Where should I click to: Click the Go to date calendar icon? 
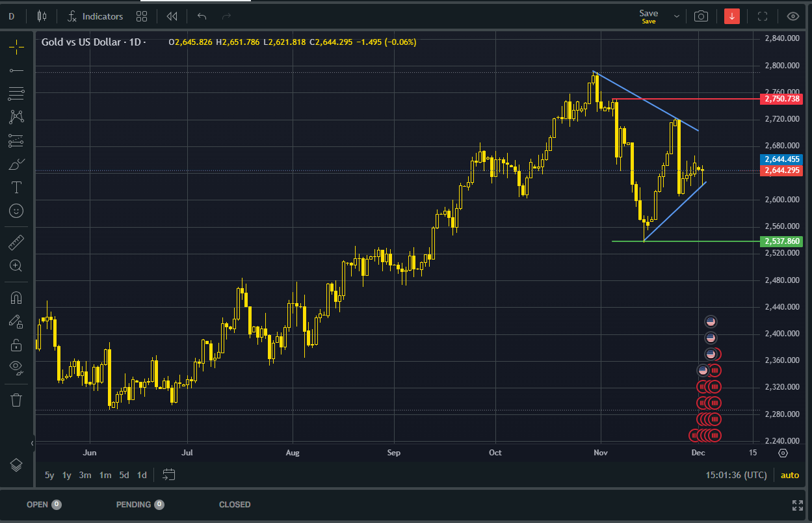click(169, 475)
